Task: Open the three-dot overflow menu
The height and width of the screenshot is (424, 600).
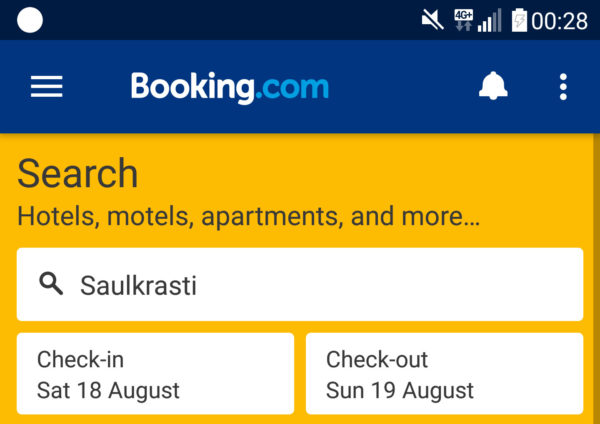Action: (x=563, y=87)
